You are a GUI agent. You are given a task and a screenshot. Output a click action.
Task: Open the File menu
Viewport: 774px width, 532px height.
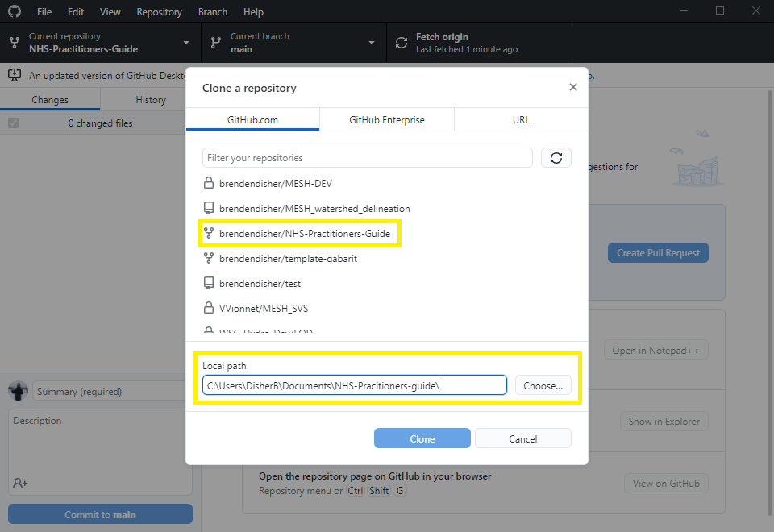coord(44,12)
